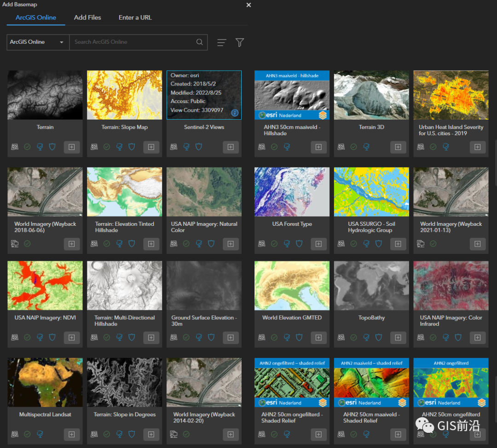Click the shield icon under Ground Surface Elevation - 30m
Screen dimensions: 497x448
(211, 338)
